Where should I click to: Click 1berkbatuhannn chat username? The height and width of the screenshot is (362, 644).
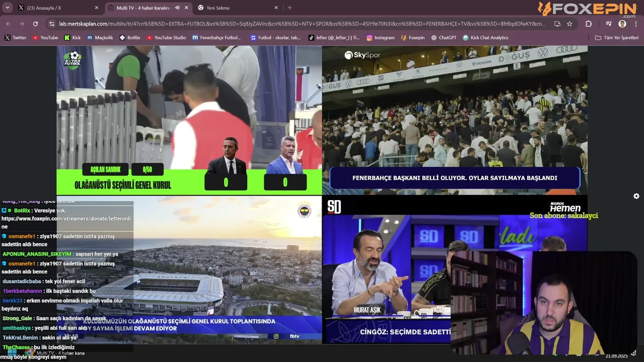tap(23, 291)
